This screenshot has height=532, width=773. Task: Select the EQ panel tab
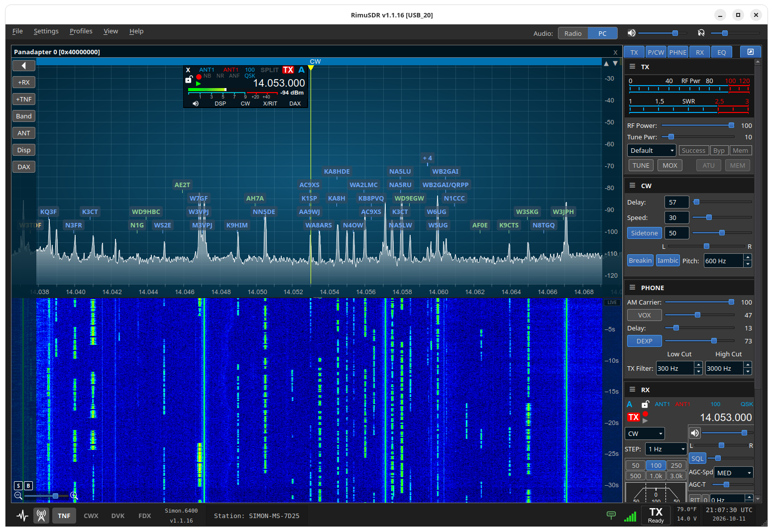[x=722, y=52]
